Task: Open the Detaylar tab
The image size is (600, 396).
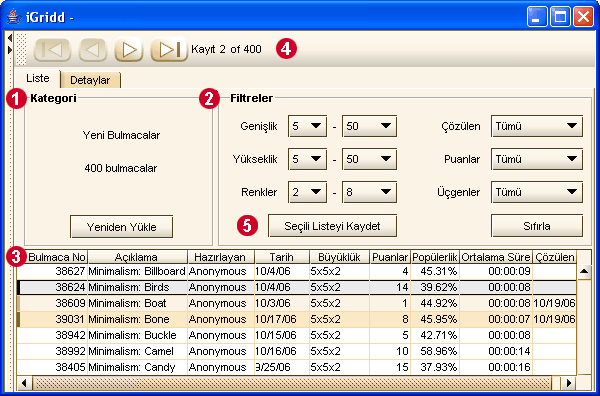Action: [90, 80]
